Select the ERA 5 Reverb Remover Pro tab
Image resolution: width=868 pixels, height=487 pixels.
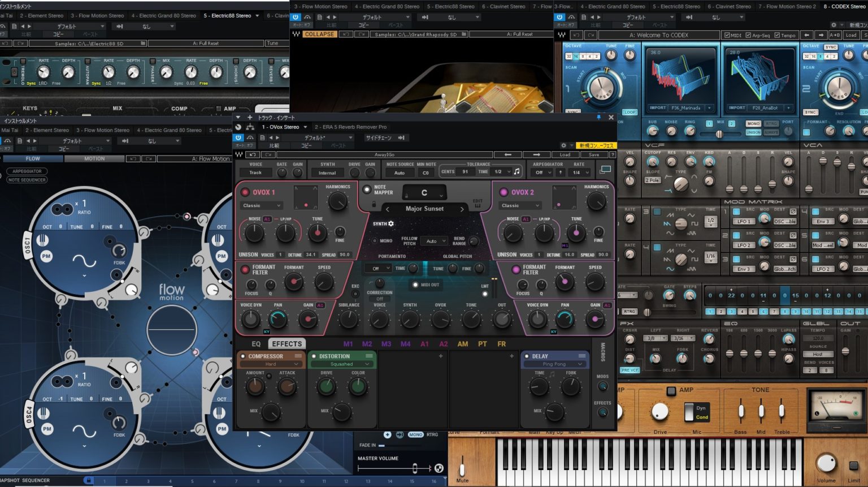[350, 127]
